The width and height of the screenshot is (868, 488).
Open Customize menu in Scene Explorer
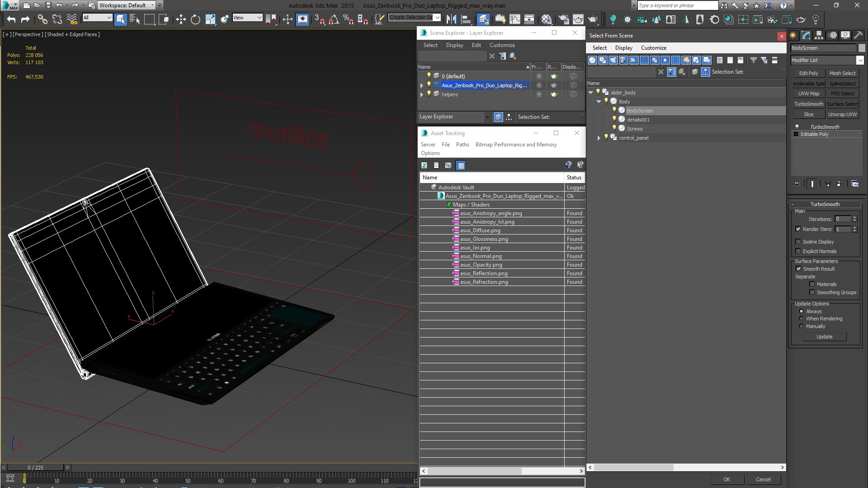point(502,45)
